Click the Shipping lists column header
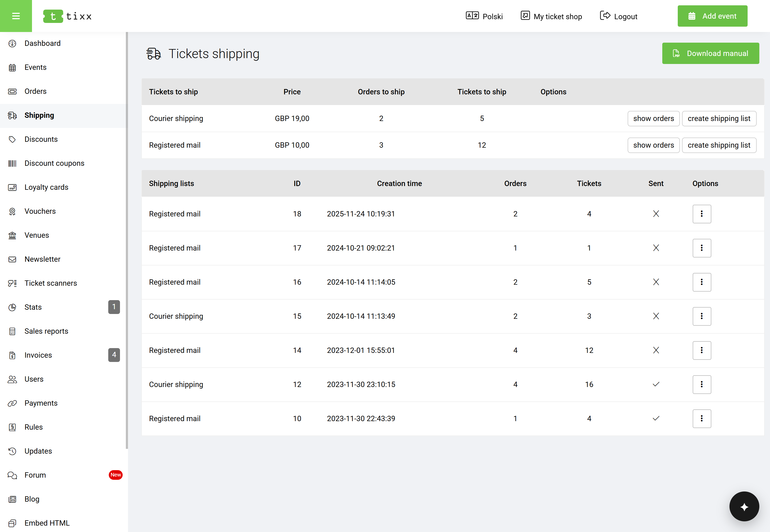Screen dimensions: 770x532 pos(171,184)
